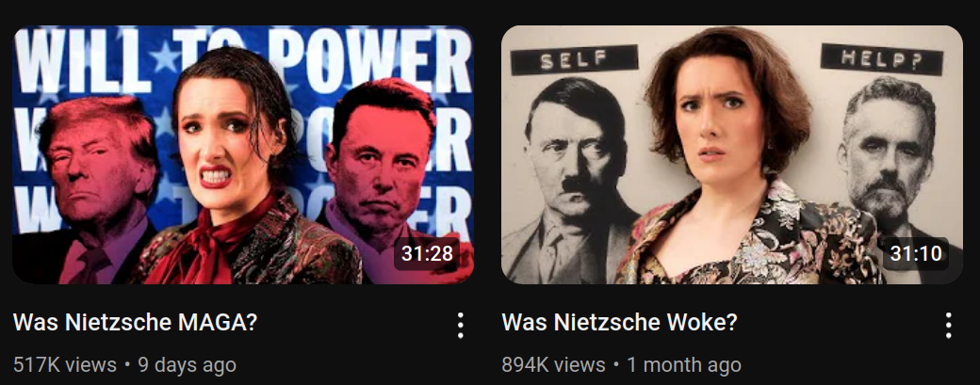
Task: Select the 894K views text
Action: coord(554,364)
